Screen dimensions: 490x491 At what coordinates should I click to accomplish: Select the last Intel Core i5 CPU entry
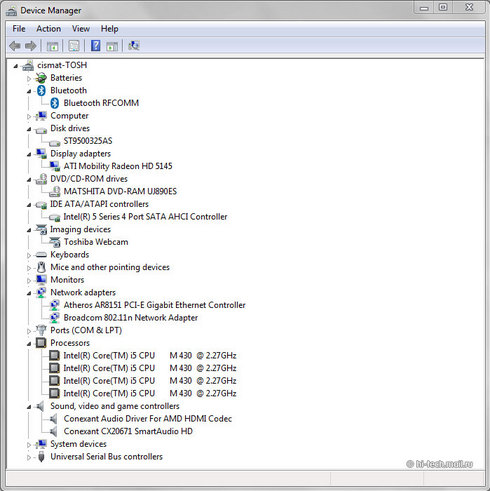[x=150, y=394]
